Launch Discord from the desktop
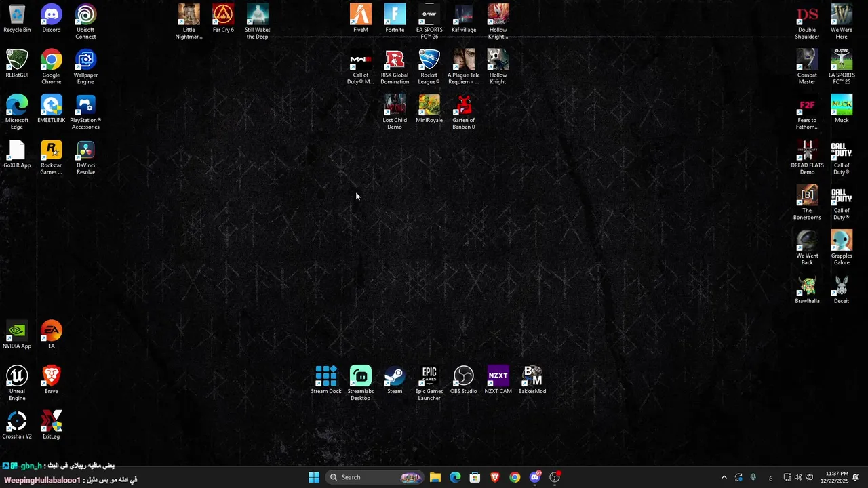The height and width of the screenshot is (488, 868). (x=52, y=19)
